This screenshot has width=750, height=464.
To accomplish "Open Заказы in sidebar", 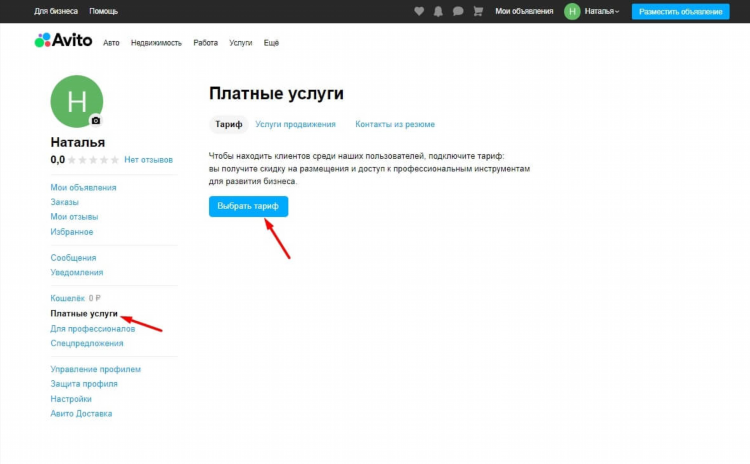I will [x=65, y=202].
